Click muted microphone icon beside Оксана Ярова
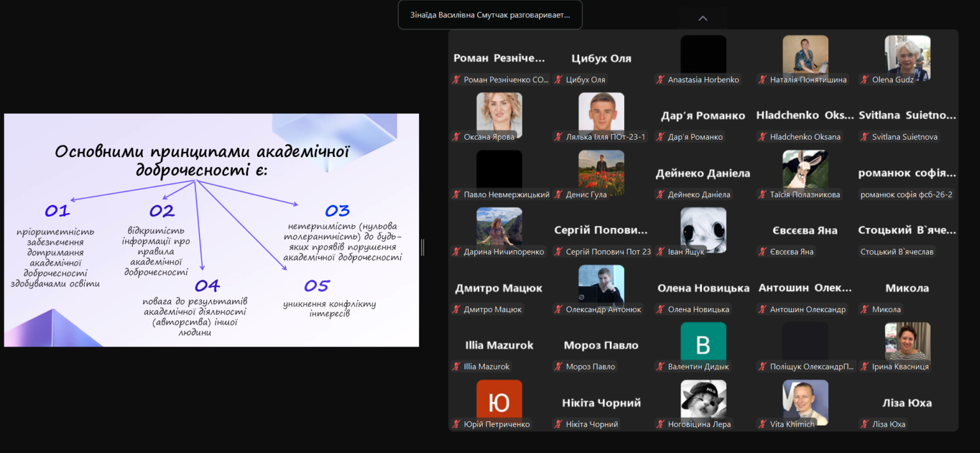This screenshot has width=980, height=453. [x=456, y=137]
